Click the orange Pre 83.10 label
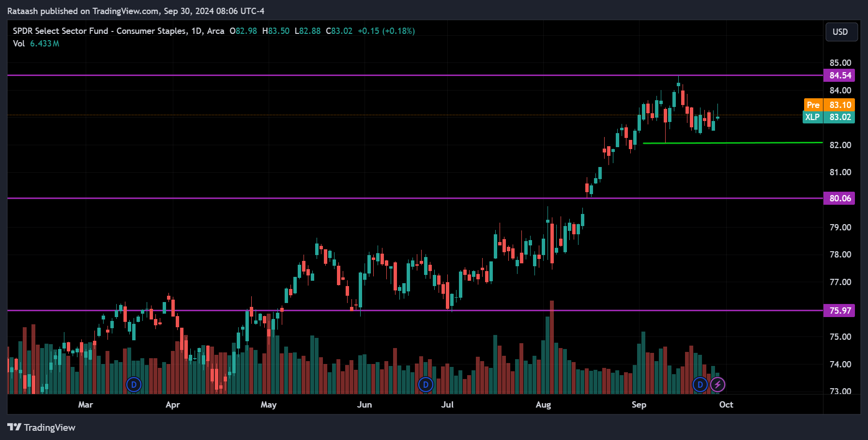868x440 pixels. point(829,105)
